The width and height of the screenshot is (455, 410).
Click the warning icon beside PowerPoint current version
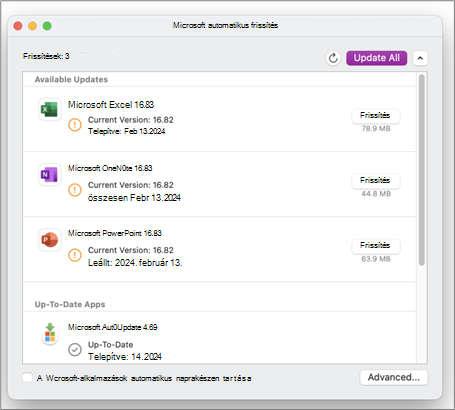(75, 255)
